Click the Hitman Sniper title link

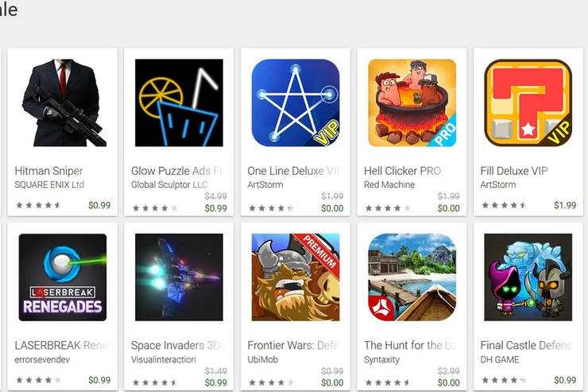tap(48, 171)
